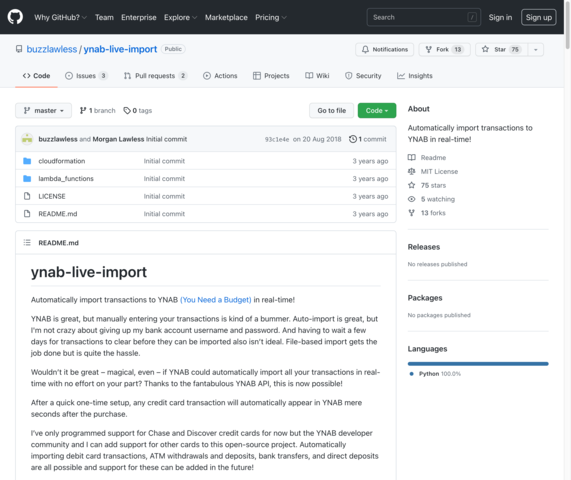The height and width of the screenshot is (480, 571).
Task: Click the lambda_functions folder icon
Action: [27, 178]
